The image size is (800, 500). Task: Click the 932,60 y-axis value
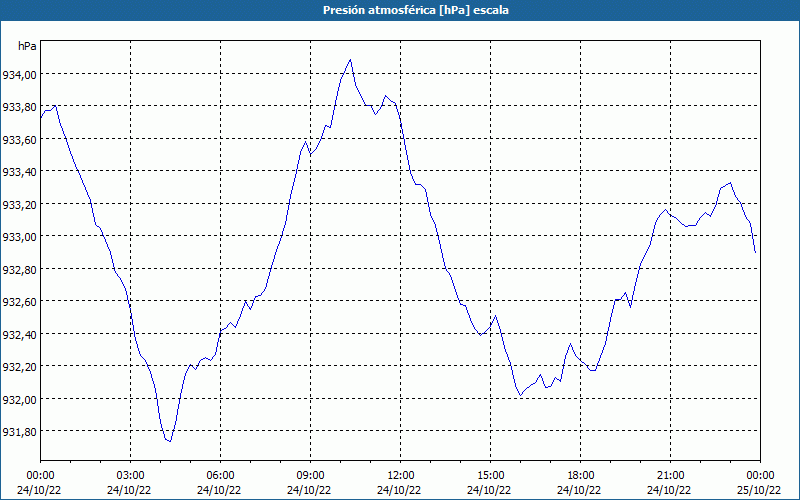click(19, 302)
